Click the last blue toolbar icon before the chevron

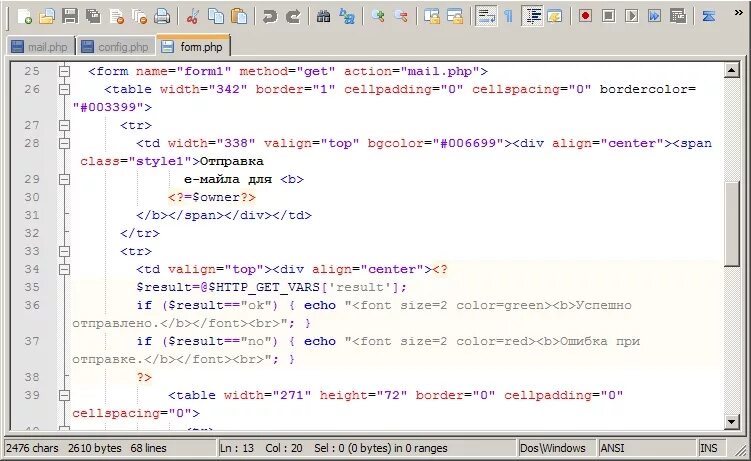(x=708, y=17)
